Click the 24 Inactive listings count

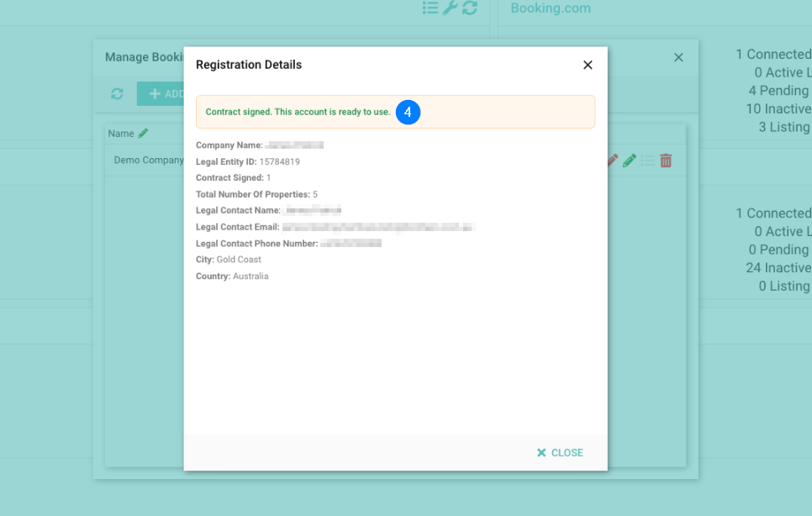[x=778, y=268]
